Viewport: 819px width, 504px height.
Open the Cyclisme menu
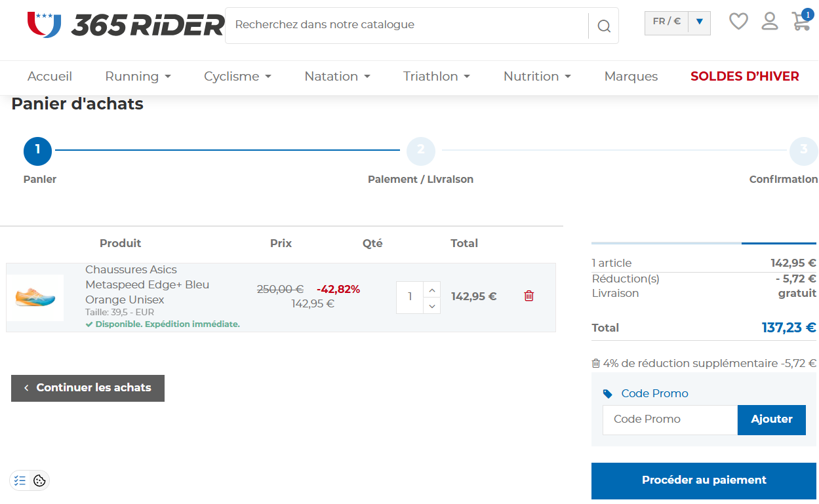tap(237, 77)
